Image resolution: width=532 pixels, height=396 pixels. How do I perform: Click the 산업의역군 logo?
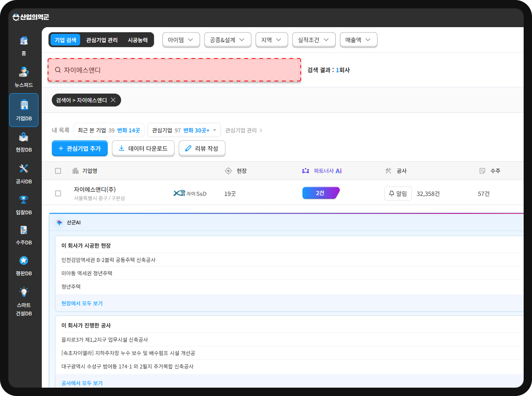coord(31,17)
